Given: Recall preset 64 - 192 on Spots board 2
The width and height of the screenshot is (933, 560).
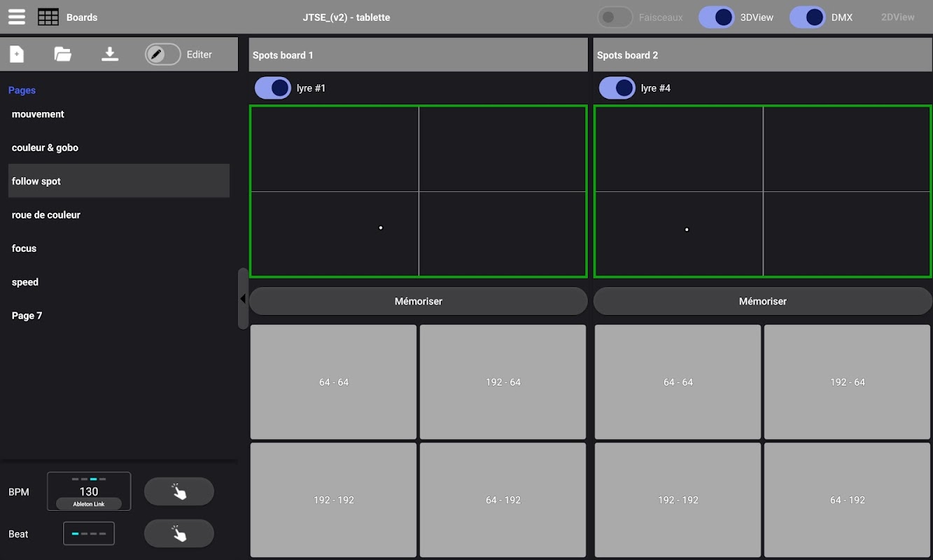Looking at the screenshot, I should [848, 500].
